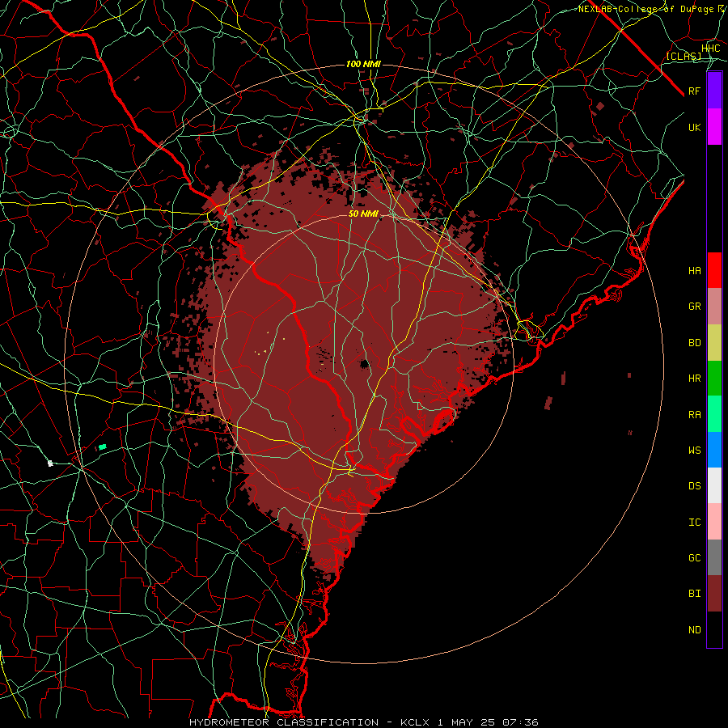This screenshot has height=728, width=728.
Task: Click the 100 NMI range ring label
Action: pos(363,64)
